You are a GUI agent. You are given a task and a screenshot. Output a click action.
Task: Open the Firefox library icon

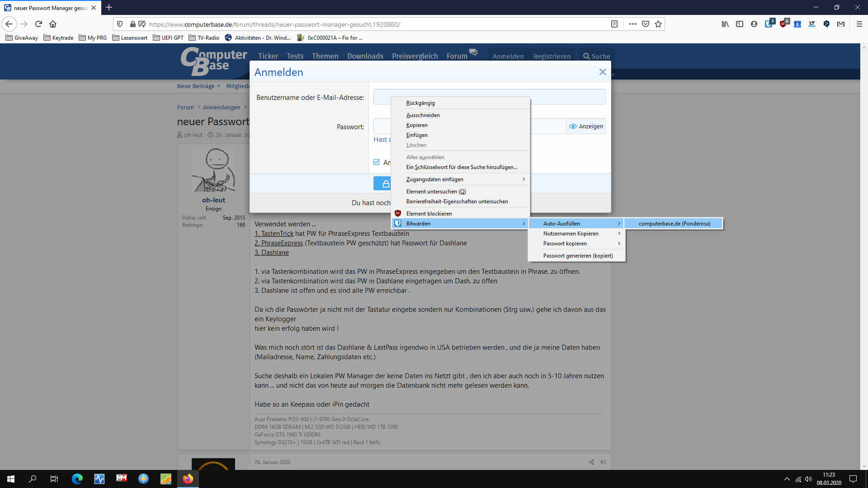[x=725, y=24]
